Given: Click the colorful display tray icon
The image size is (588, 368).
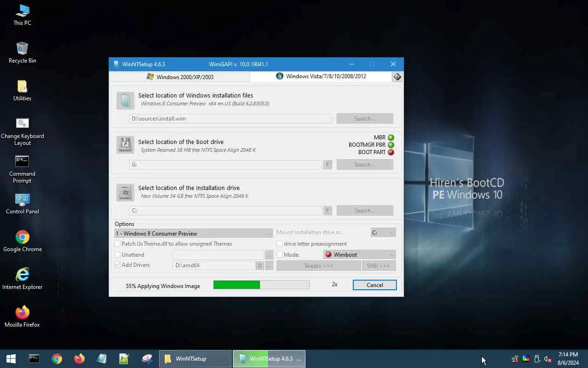Looking at the screenshot, I should (x=526, y=359).
